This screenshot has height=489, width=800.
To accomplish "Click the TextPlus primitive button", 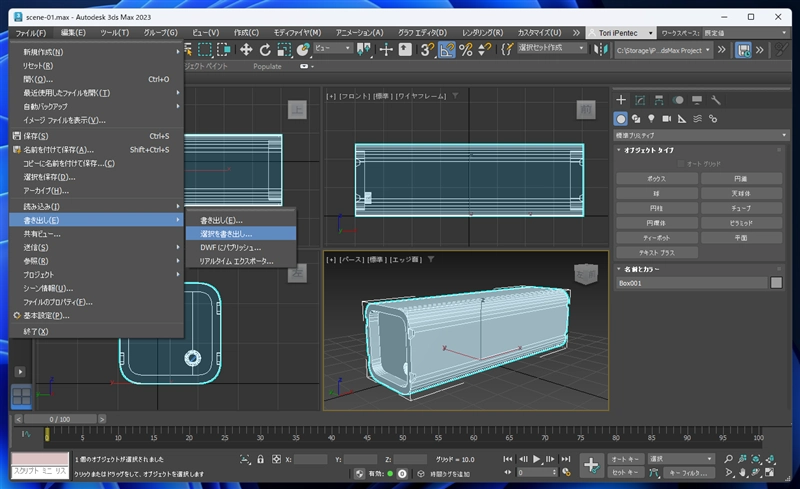I will [657, 253].
